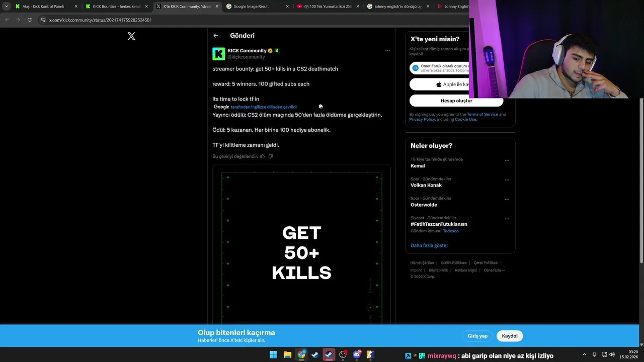Open the Cookie Use link
This screenshot has height=362, width=644.
(x=465, y=119)
